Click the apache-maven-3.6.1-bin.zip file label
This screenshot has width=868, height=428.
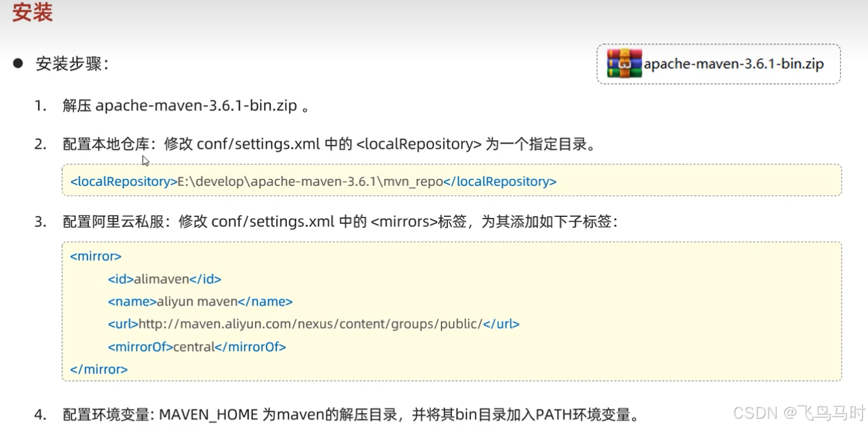coord(734,64)
